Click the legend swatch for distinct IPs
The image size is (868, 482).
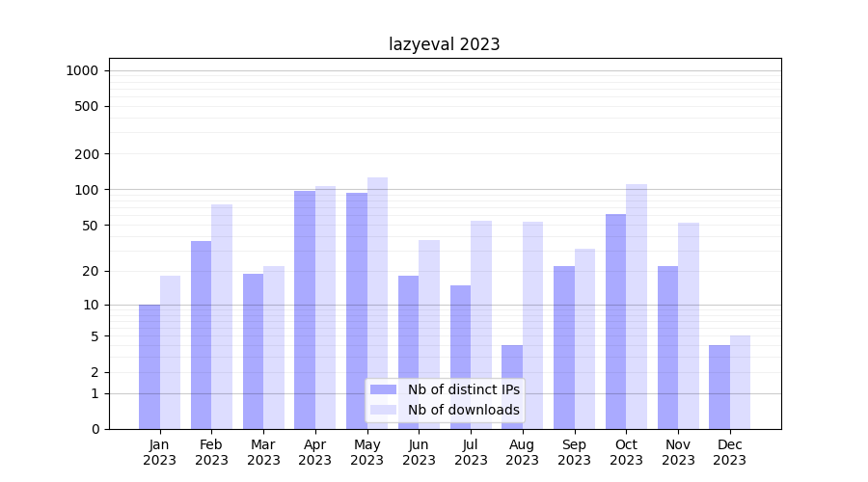(383, 389)
